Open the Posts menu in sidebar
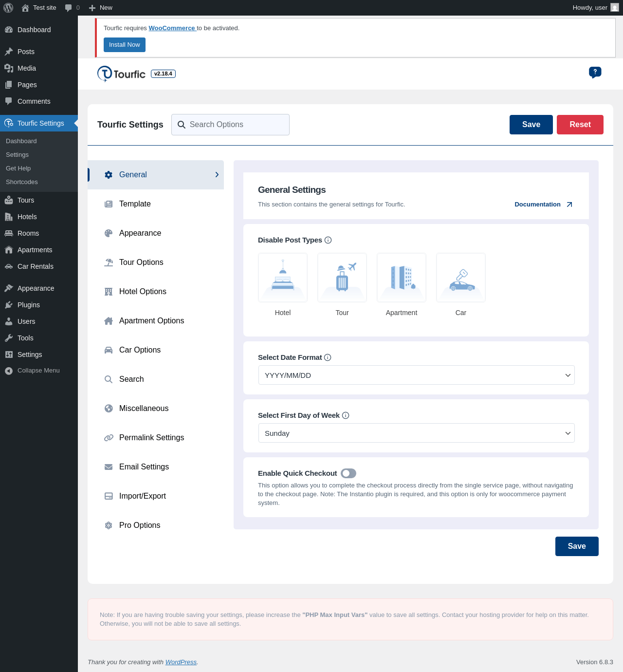Screen dimensions: 623x672 point(39,52)
